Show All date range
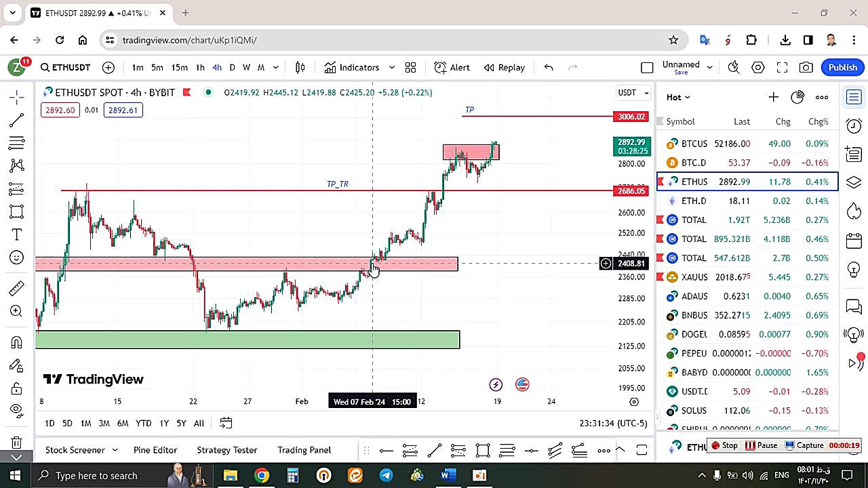 (199, 423)
